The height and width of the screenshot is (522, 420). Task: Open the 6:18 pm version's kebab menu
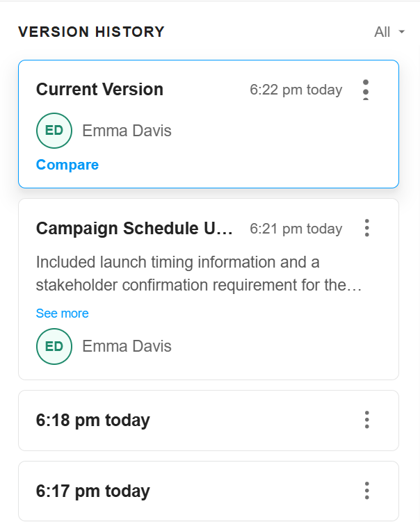tap(366, 420)
